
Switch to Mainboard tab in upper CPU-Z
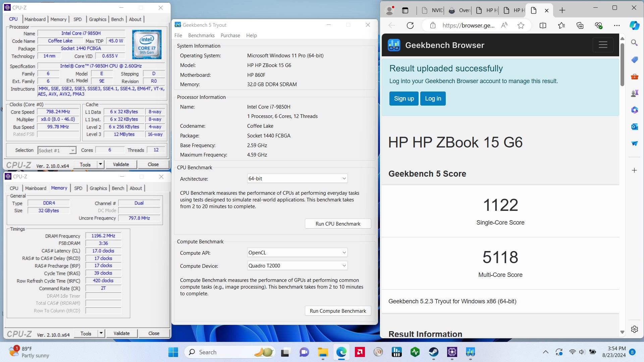[x=35, y=19]
